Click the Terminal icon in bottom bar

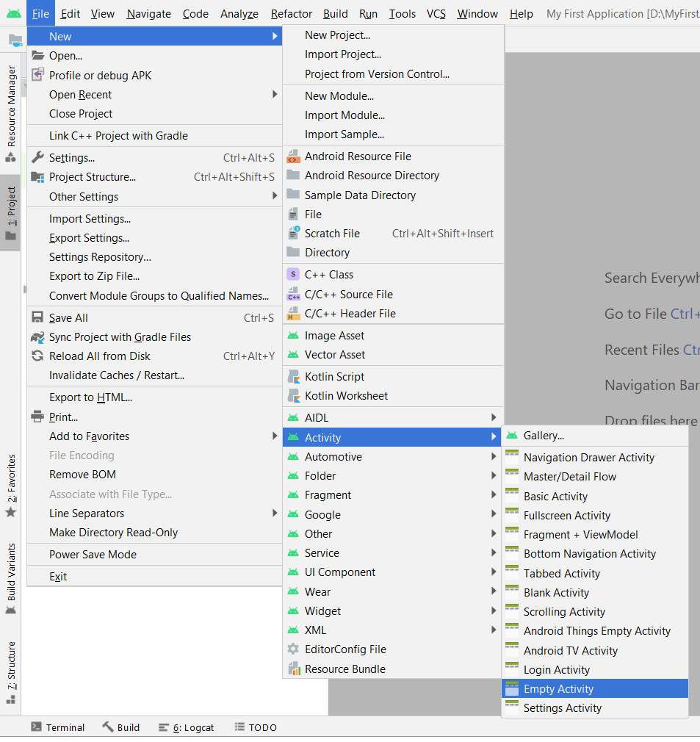tap(36, 727)
